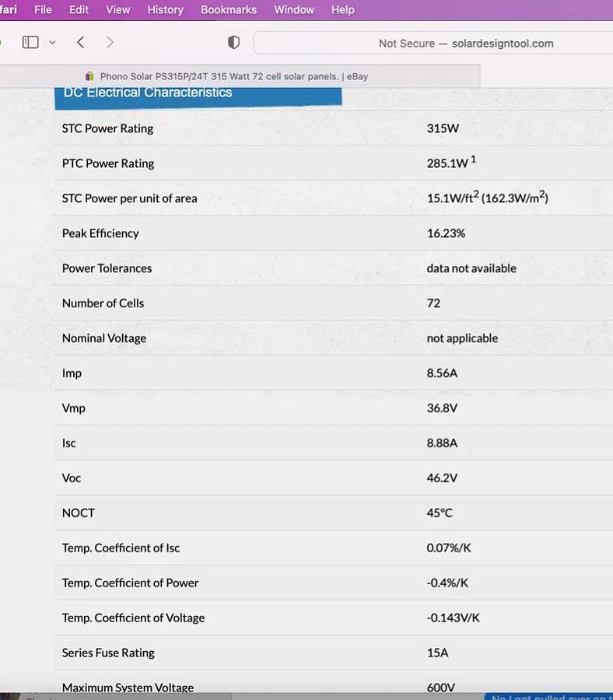Image resolution: width=613 pixels, height=700 pixels.
Task: Click the footnote 1 beside 285.1W
Action: (473, 159)
